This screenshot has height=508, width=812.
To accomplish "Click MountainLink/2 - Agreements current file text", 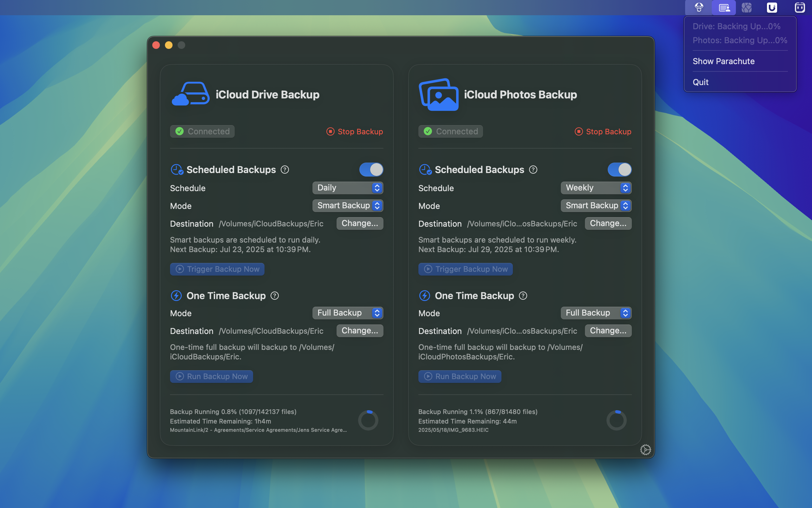I will point(259,430).
